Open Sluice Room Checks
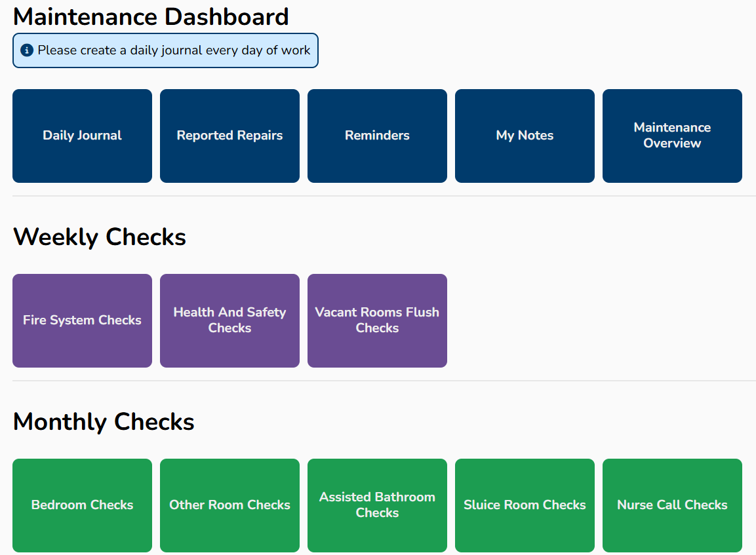The width and height of the screenshot is (756, 555). [x=525, y=505]
